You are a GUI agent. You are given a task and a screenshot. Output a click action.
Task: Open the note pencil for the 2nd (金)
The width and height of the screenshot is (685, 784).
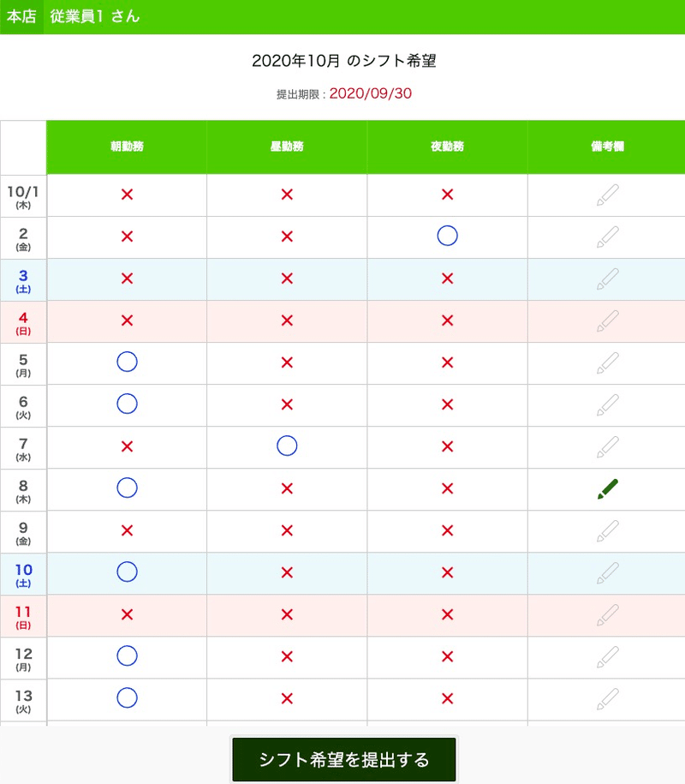tap(607, 236)
